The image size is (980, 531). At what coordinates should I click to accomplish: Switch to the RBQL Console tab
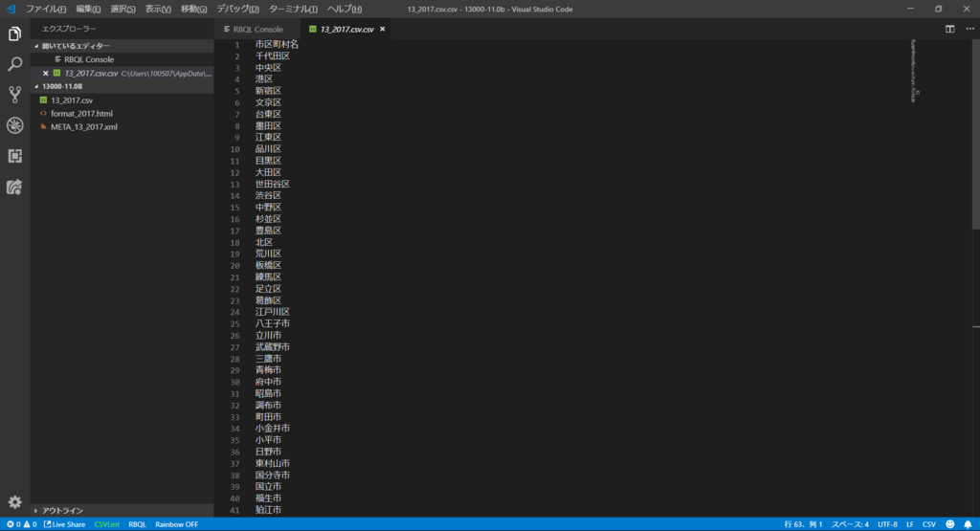click(x=256, y=30)
